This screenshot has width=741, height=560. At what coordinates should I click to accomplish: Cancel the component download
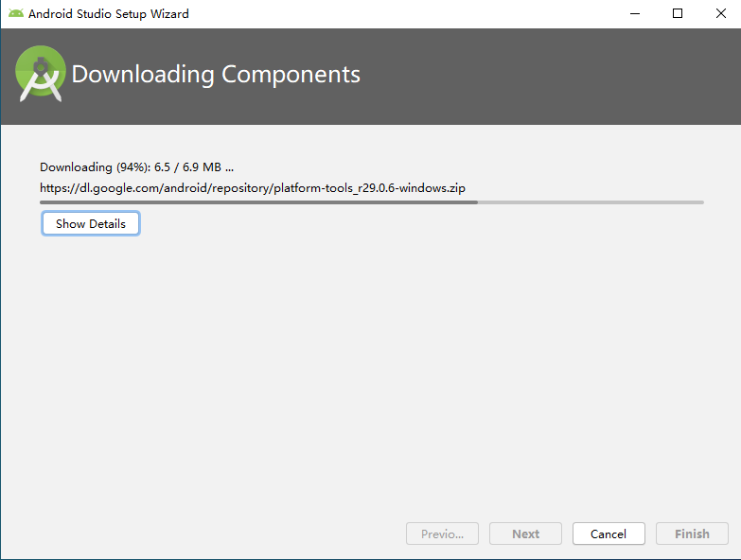(609, 534)
